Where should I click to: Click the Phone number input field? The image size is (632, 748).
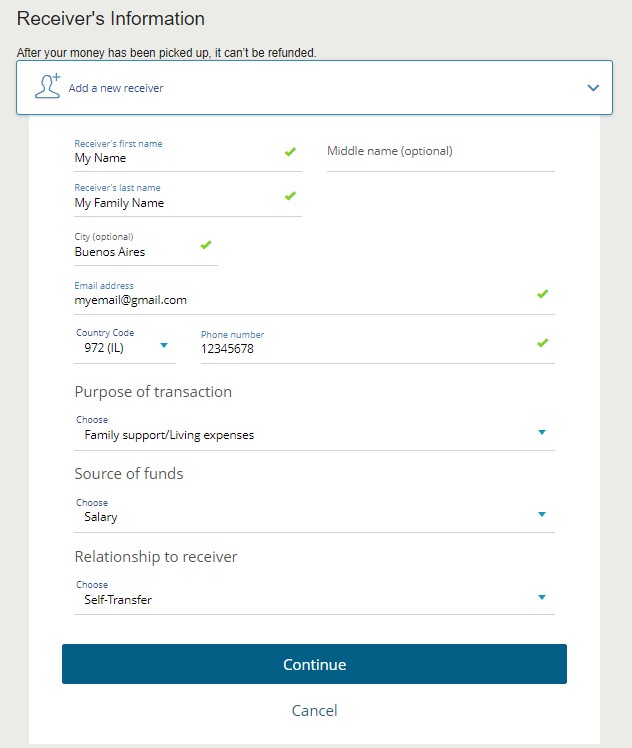(x=360, y=349)
